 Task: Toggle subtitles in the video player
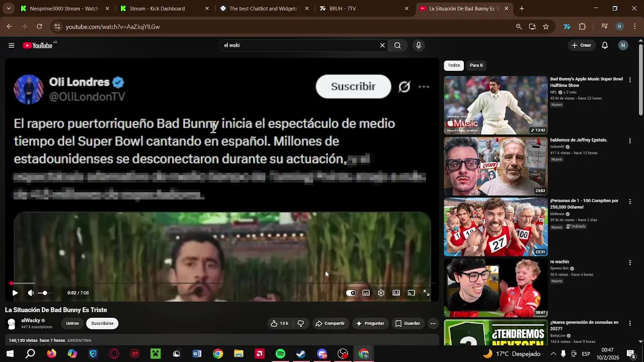pyautogui.click(x=366, y=293)
